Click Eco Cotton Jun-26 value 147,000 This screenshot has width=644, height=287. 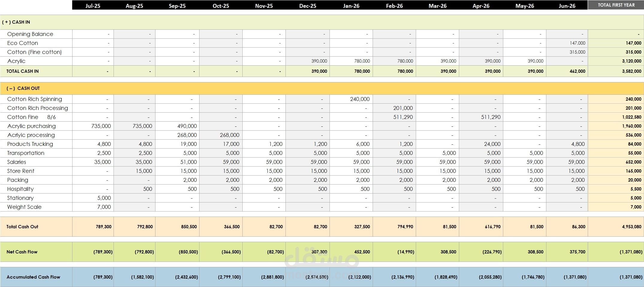click(578, 43)
